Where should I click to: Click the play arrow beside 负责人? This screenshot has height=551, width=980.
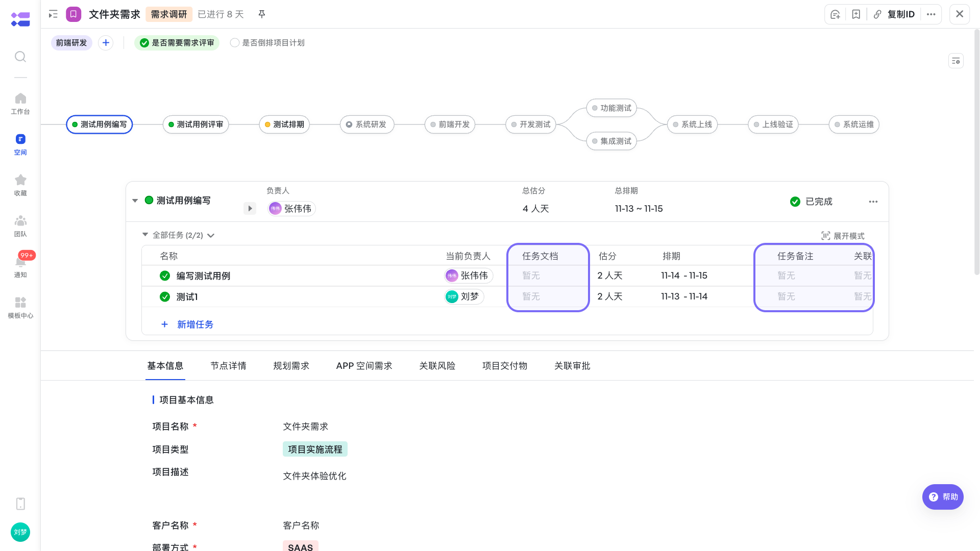tap(250, 208)
